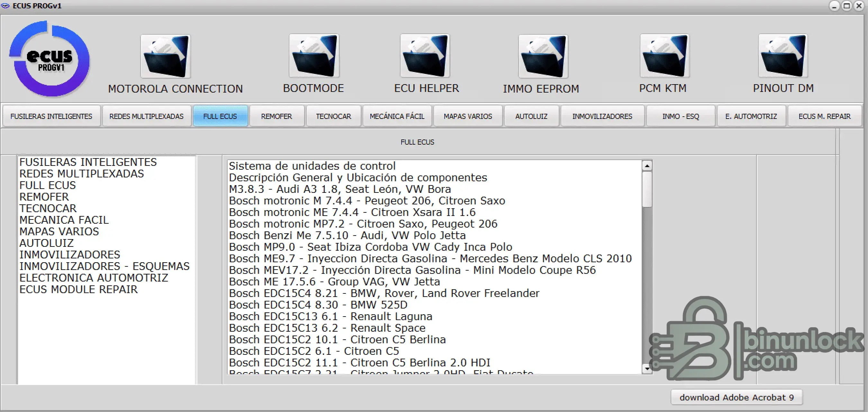The image size is (868, 412).
Task: Select Bosch EDC15C2 11.1 Berlina 2.0 HDI
Action: click(x=360, y=363)
